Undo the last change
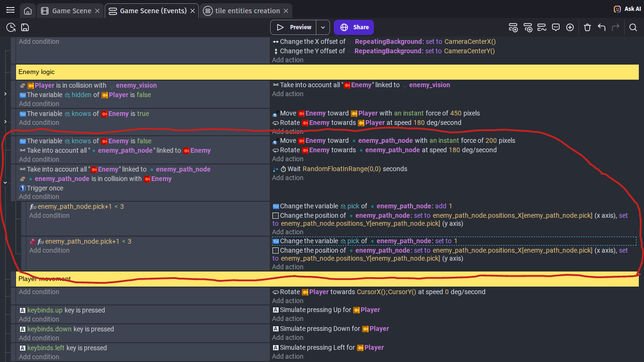The image size is (644, 362). click(602, 27)
